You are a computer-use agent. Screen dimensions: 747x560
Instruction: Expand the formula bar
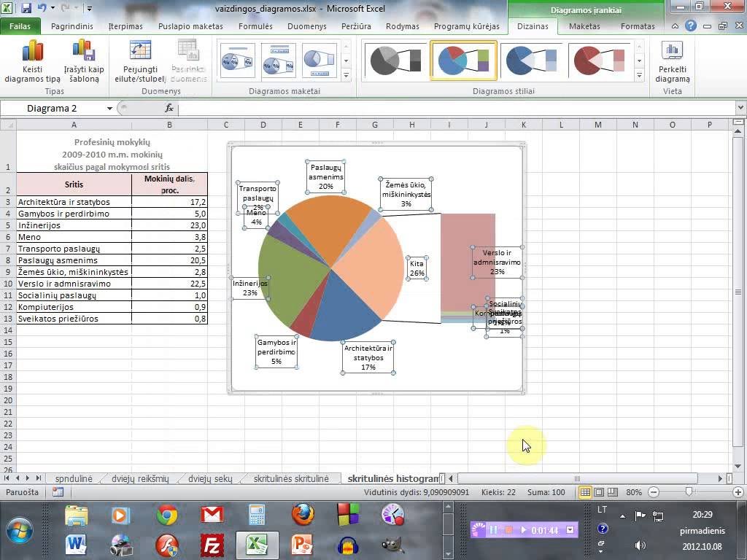pos(741,109)
